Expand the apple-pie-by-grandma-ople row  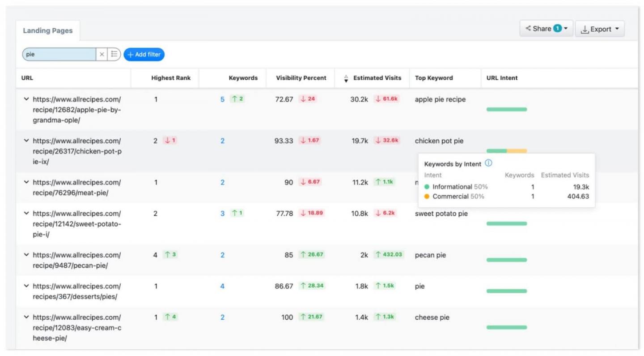(x=26, y=99)
